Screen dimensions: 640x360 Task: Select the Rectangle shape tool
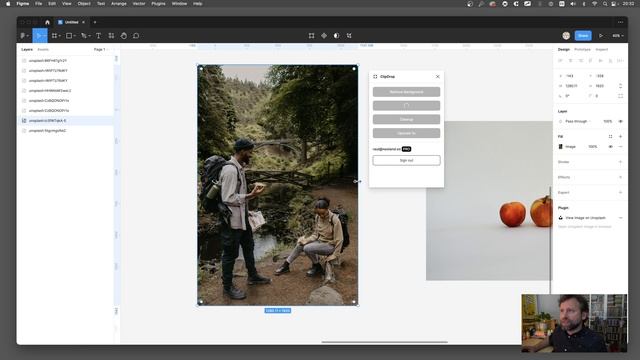(69, 36)
